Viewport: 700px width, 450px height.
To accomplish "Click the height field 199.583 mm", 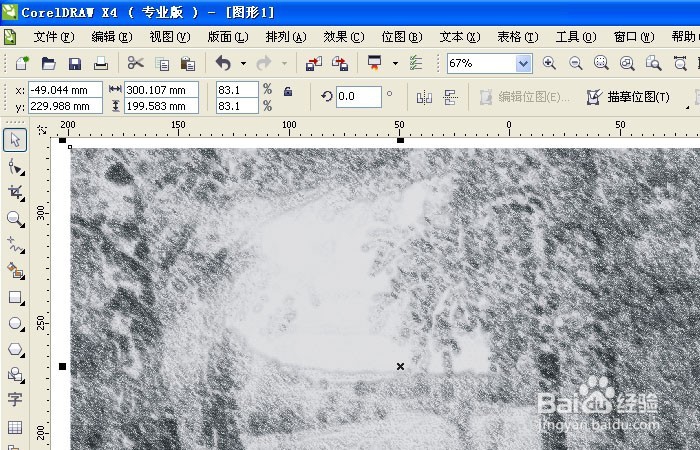I will coord(161,106).
